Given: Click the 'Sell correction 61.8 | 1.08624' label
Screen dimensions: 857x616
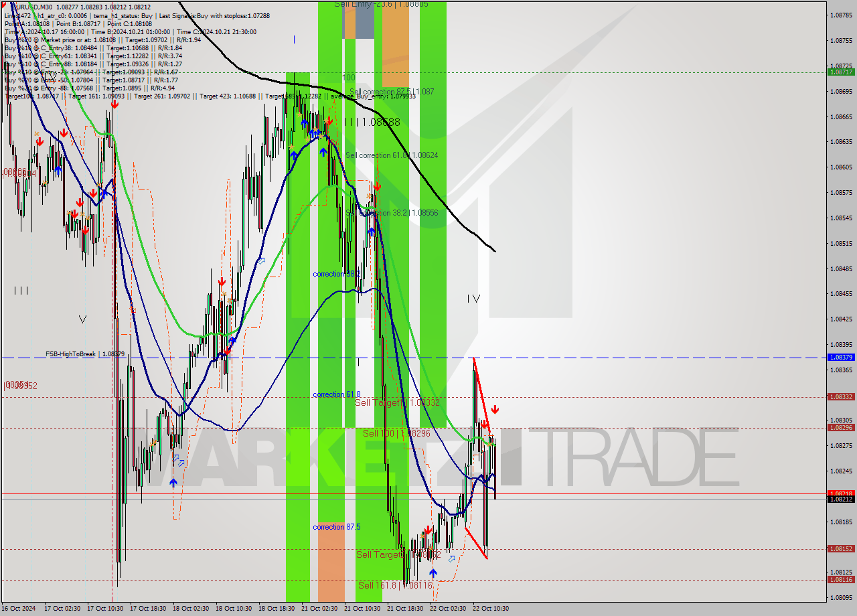Looking at the screenshot, I should click(x=392, y=155).
